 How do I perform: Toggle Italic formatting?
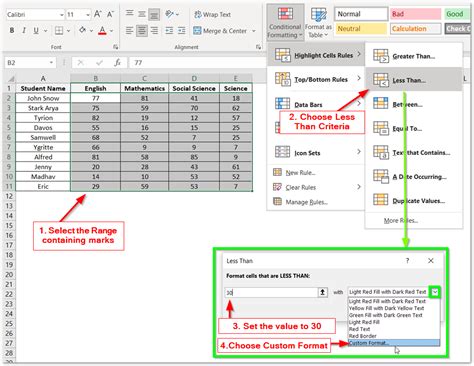click(24, 31)
